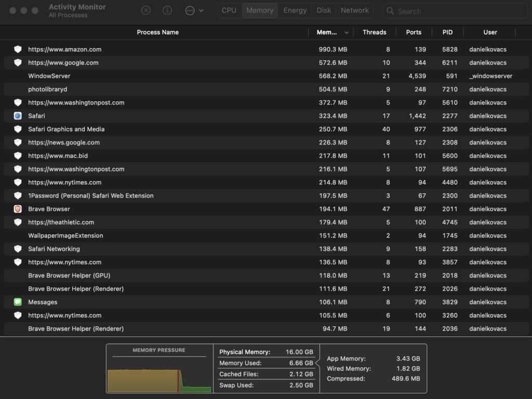Click the Stop process toolbar icon
Viewport: 532px width, 399px height.
[146, 10]
